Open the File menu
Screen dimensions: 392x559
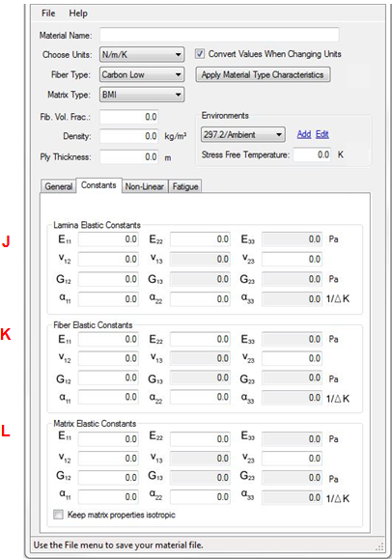(48, 14)
